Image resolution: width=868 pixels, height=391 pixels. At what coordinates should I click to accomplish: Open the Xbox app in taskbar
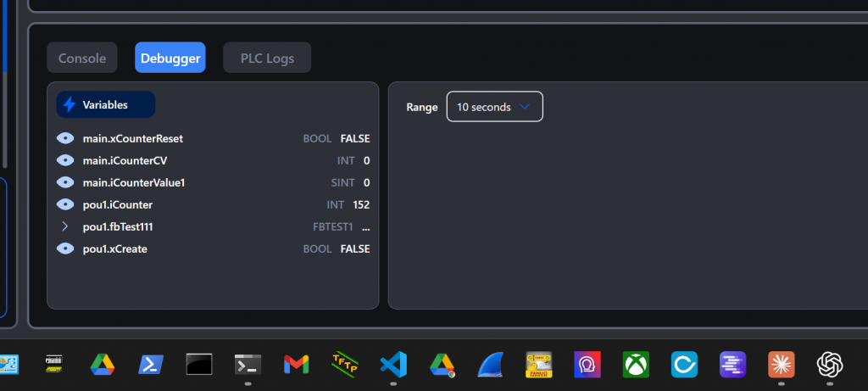tap(636, 364)
